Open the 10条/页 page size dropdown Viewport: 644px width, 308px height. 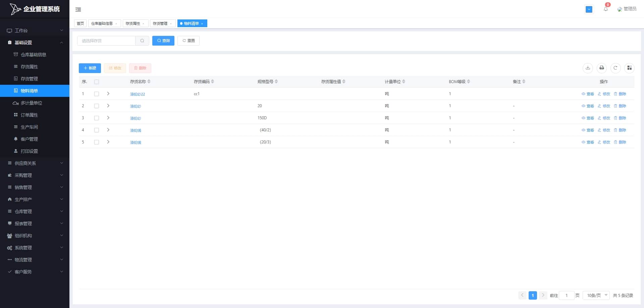pos(596,295)
